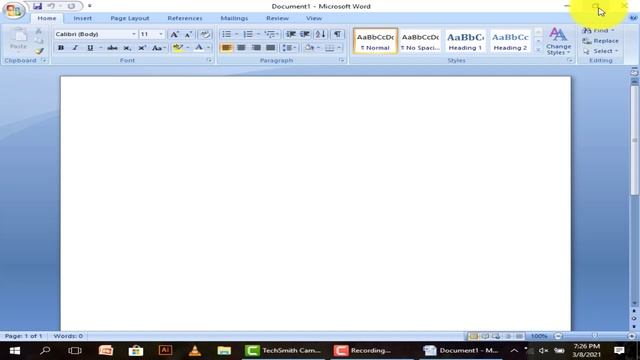Click the Format Painter icon

(39, 51)
